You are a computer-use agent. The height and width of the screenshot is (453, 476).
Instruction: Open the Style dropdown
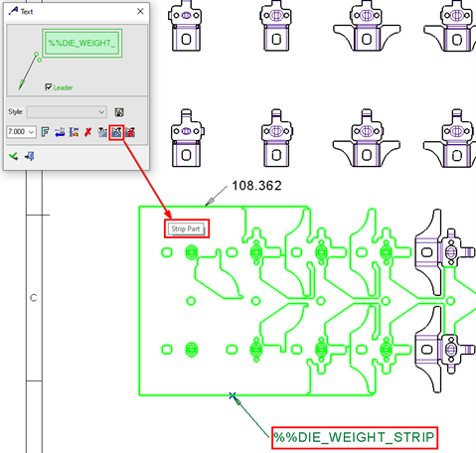67,112
